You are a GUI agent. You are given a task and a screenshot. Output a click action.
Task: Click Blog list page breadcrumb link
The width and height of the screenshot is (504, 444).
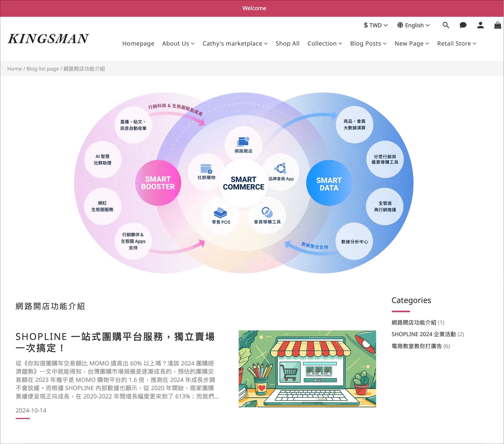(43, 69)
